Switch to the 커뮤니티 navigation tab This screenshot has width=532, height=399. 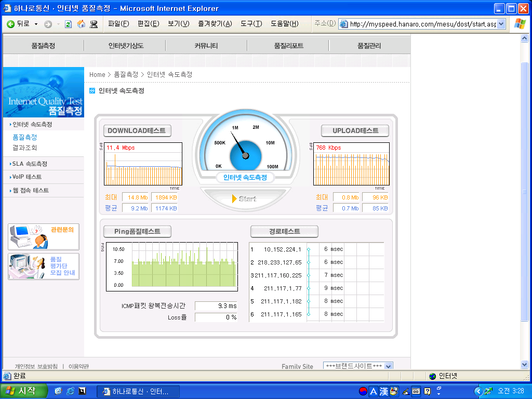coord(206,46)
